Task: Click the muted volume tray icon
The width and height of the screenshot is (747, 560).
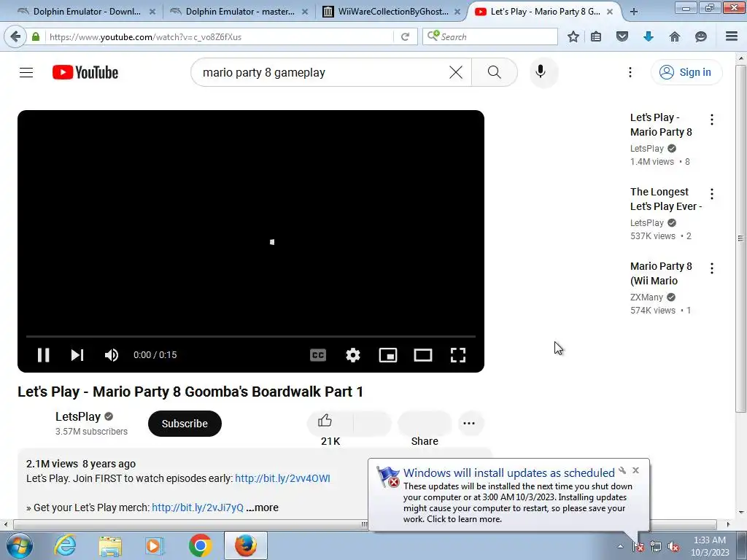Action: (x=673, y=547)
